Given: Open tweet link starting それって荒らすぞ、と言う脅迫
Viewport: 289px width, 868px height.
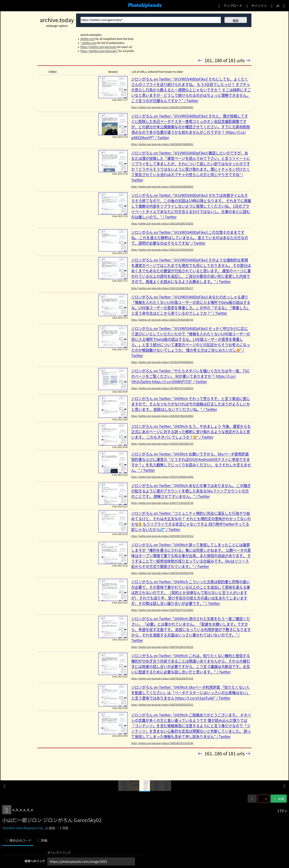Looking at the screenshot, I should (191, 404).
